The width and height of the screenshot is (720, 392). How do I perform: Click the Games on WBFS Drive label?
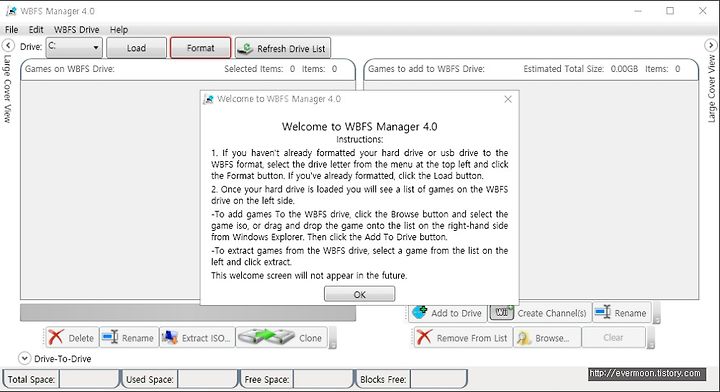[70, 69]
